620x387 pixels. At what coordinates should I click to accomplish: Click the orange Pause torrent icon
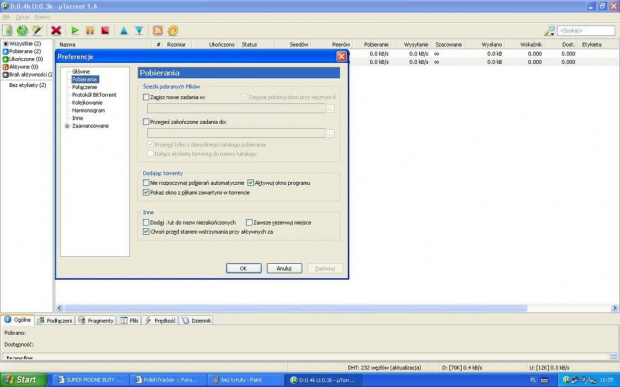(x=90, y=30)
